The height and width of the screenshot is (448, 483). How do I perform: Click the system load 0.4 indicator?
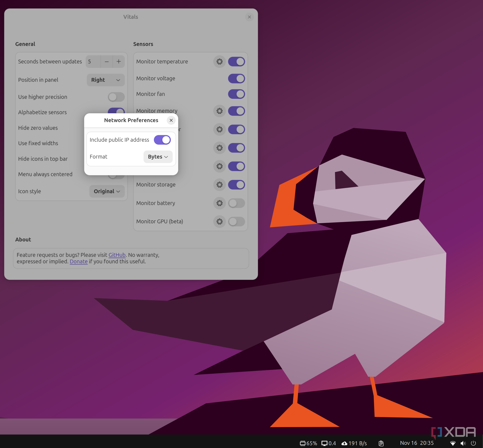pos(329,443)
